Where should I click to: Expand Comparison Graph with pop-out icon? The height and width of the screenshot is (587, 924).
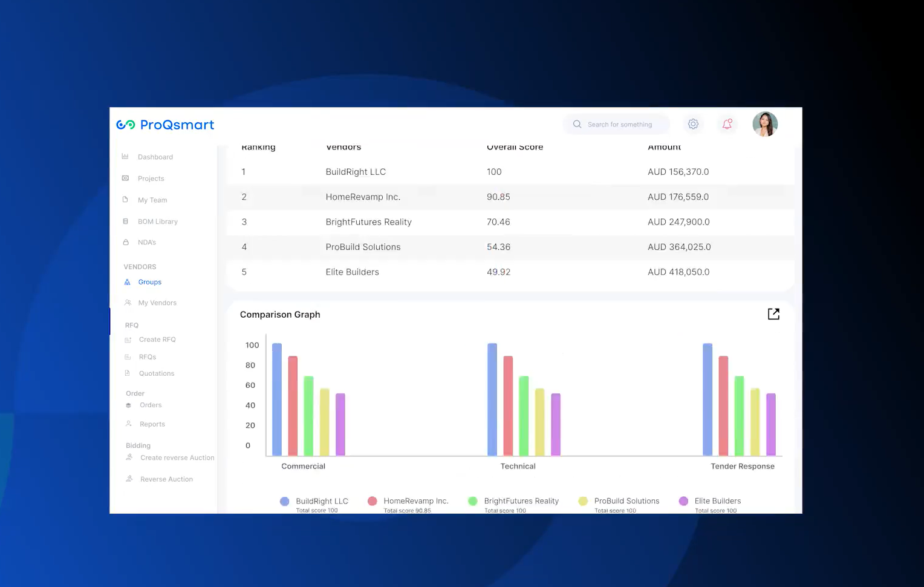tap(773, 314)
